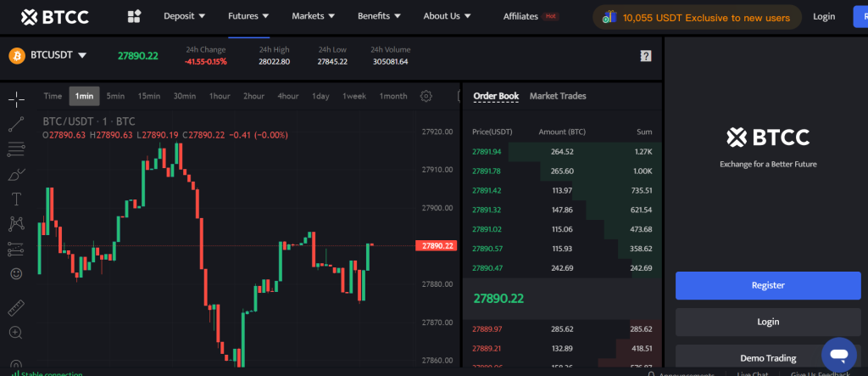This screenshot has height=376, width=868.
Task: Open the emoji icons tool
Action: (x=17, y=273)
